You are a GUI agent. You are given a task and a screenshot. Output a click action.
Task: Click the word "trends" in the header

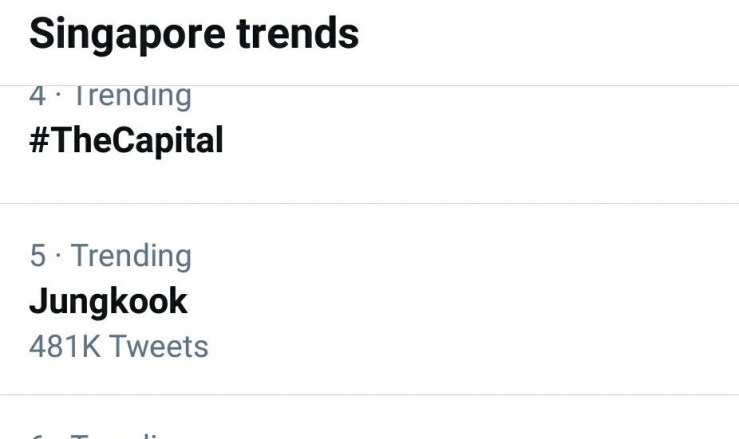click(x=297, y=34)
